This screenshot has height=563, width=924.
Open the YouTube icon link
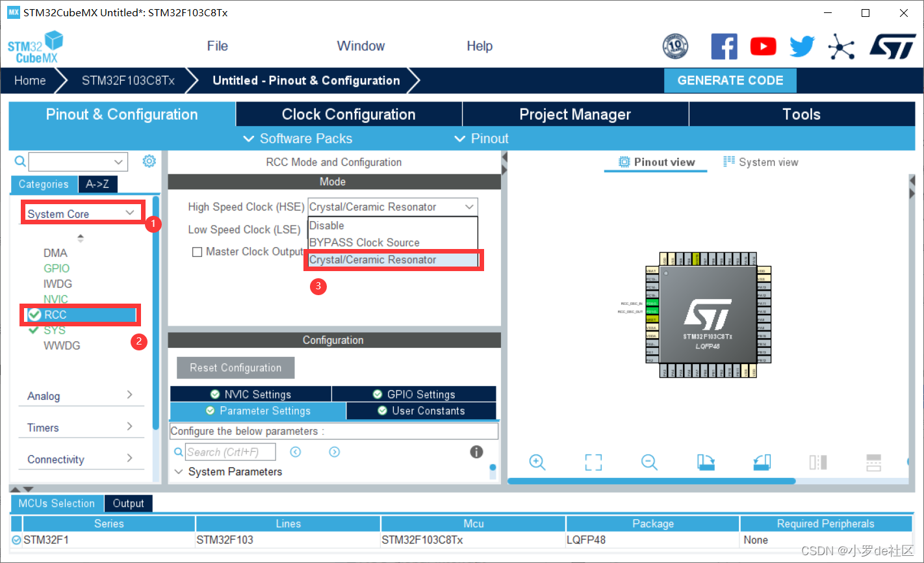tap(763, 47)
